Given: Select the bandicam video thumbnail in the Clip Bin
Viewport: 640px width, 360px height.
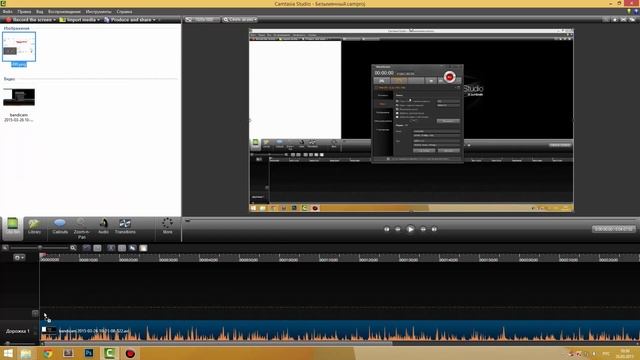Looking at the screenshot, I should coord(19,97).
